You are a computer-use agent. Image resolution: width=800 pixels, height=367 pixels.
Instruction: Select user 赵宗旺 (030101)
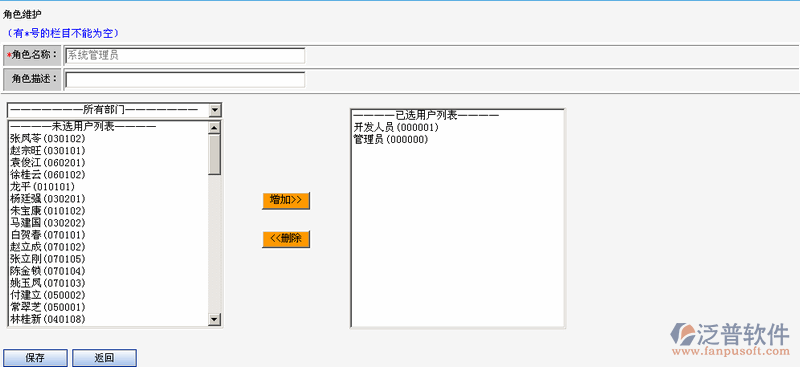(47, 151)
